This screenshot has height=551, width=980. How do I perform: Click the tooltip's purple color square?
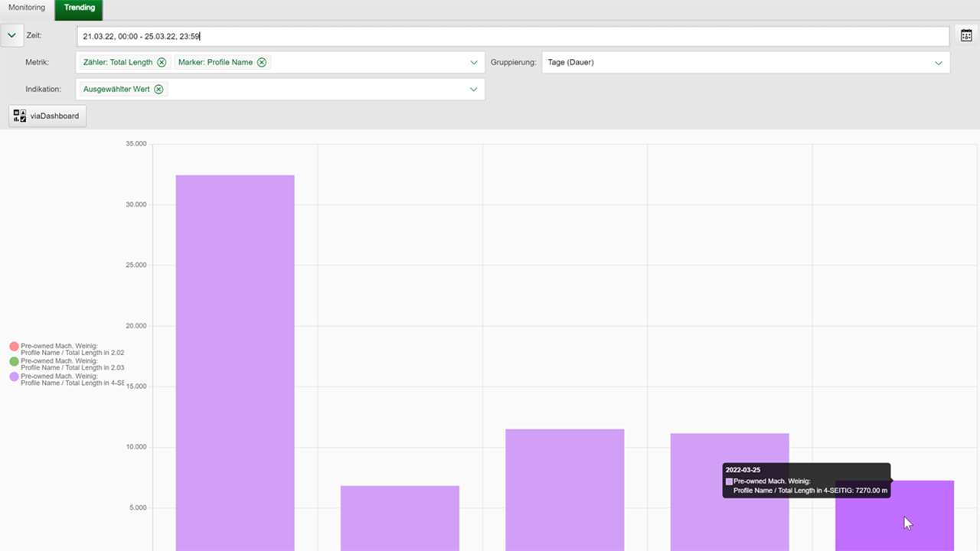[x=729, y=481]
